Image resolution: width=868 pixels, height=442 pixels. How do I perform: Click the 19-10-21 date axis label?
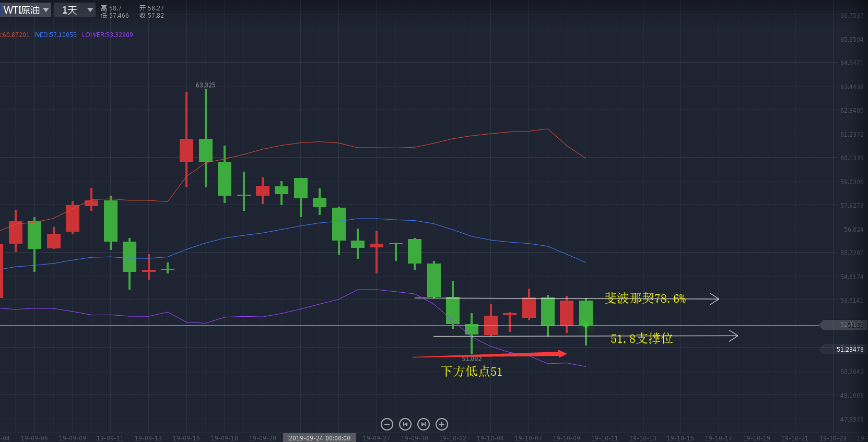coord(795,438)
